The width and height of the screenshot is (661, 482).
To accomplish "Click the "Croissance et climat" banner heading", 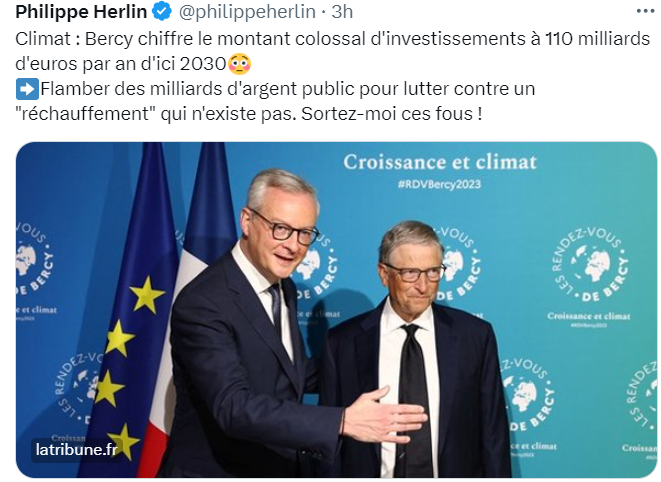I will (x=440, y=162).
